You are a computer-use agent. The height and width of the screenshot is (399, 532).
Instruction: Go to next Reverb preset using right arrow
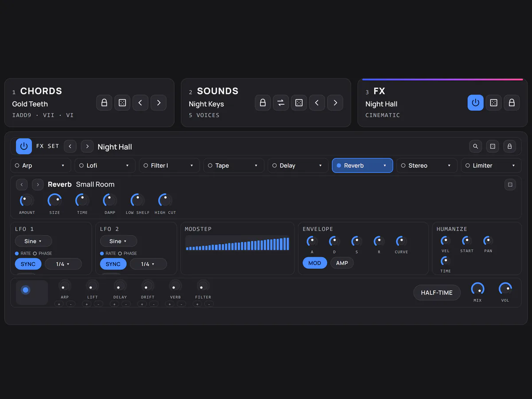(x=38, y=184)
